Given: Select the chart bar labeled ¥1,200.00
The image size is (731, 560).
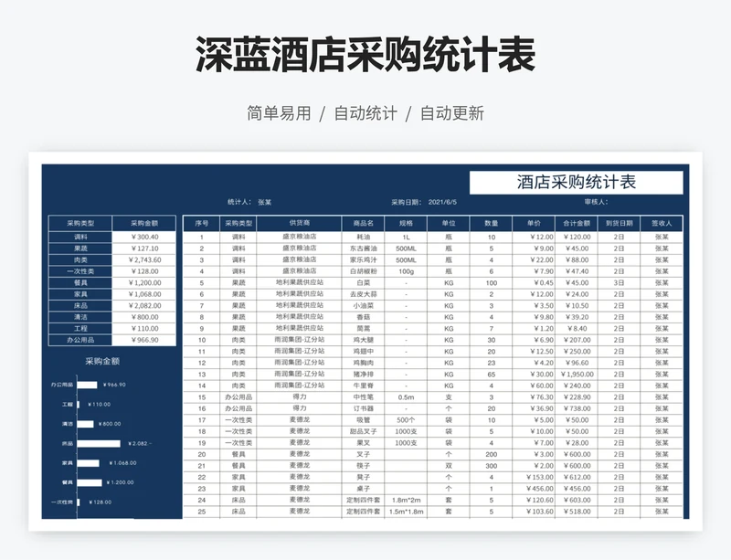Looking at the screenshot, I should (x=90, y=482).
